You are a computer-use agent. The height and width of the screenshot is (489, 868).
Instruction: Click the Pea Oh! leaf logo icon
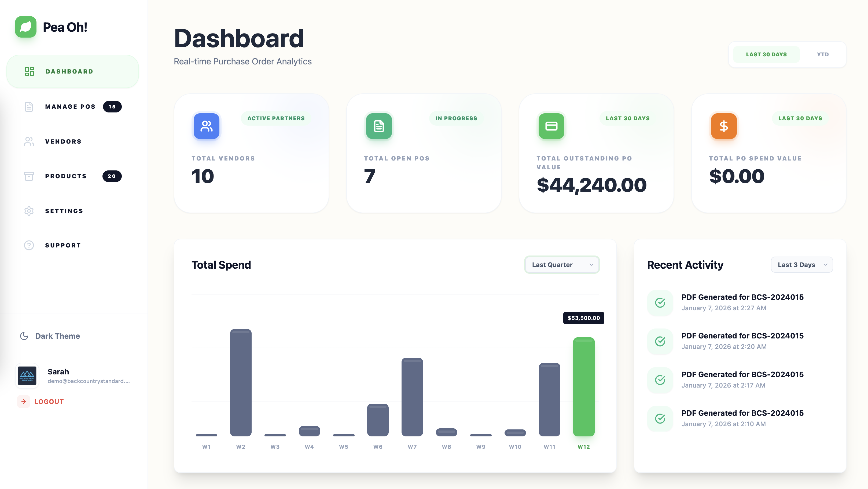coord(25,27)
